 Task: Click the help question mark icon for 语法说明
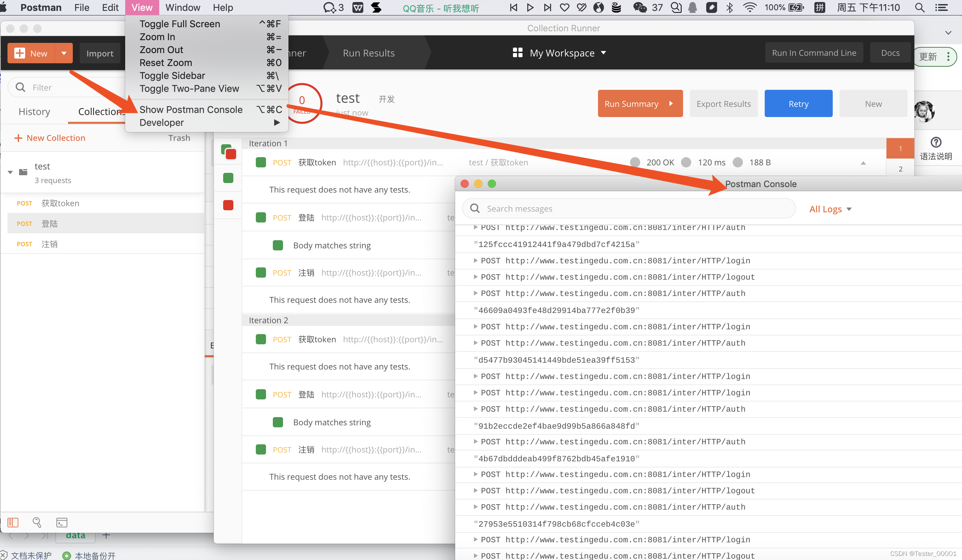pos(936,143)
